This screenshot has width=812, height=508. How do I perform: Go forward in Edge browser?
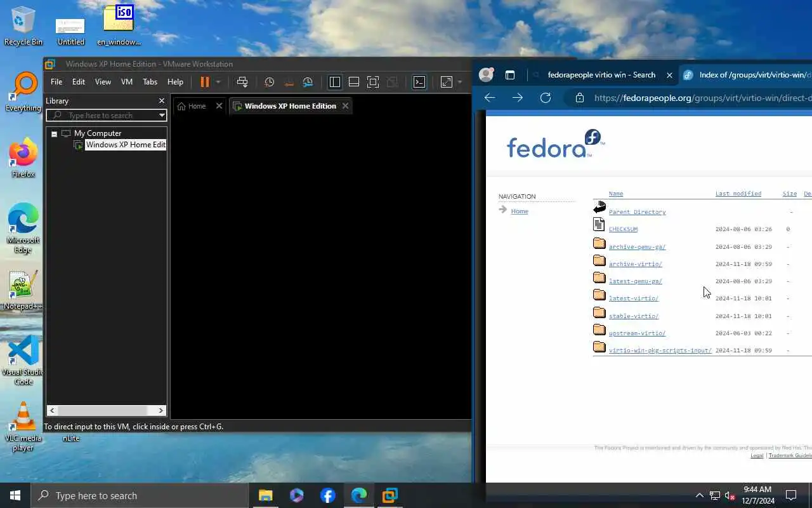[517, 98]
